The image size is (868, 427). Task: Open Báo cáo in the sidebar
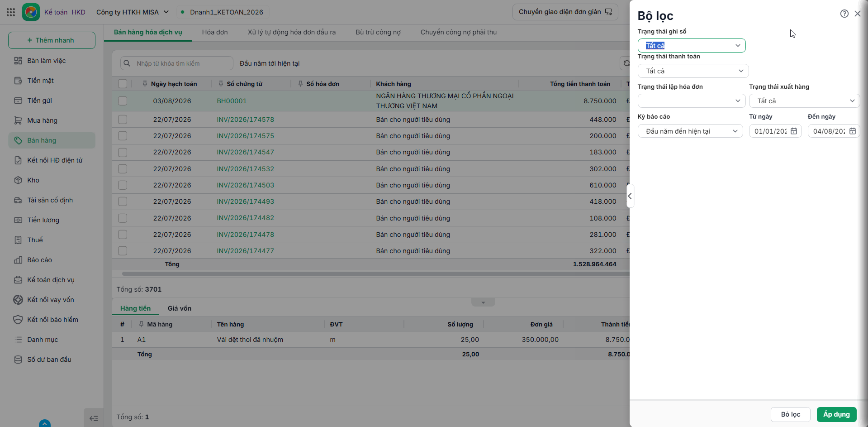pyautogui.click(x=52, y=260)
